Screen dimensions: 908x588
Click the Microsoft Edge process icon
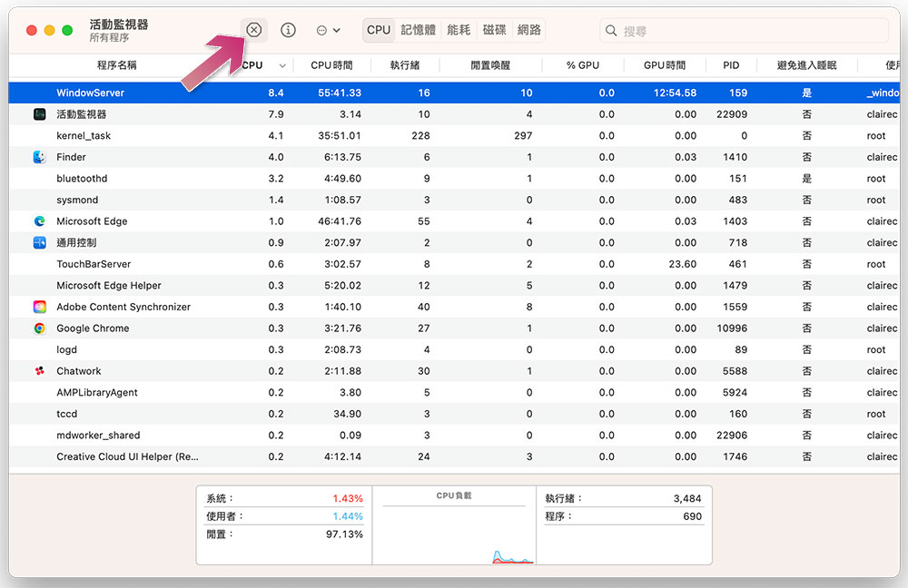click(39, 221)
